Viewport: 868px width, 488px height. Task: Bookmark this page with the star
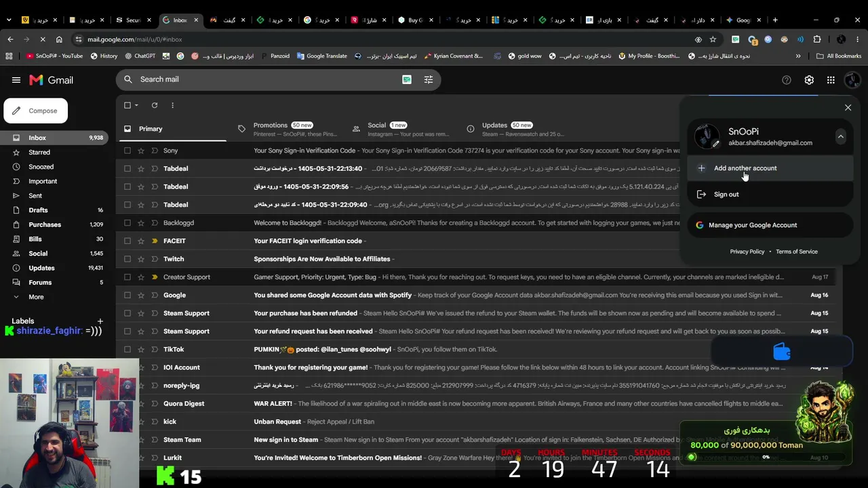713,39
